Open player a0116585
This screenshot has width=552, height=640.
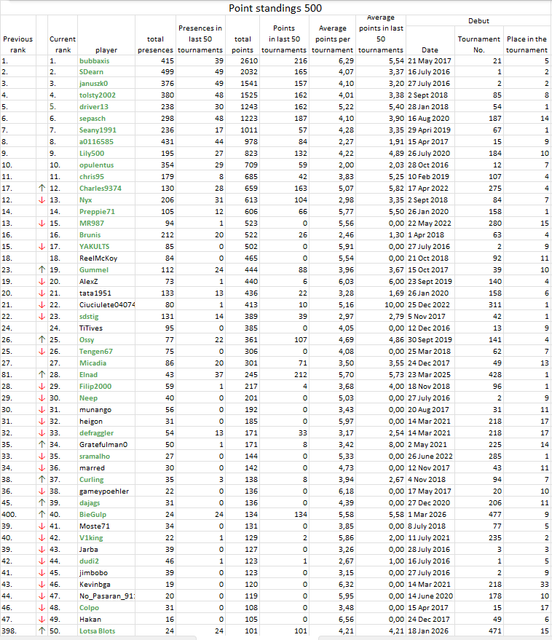(x=96, y=142)
